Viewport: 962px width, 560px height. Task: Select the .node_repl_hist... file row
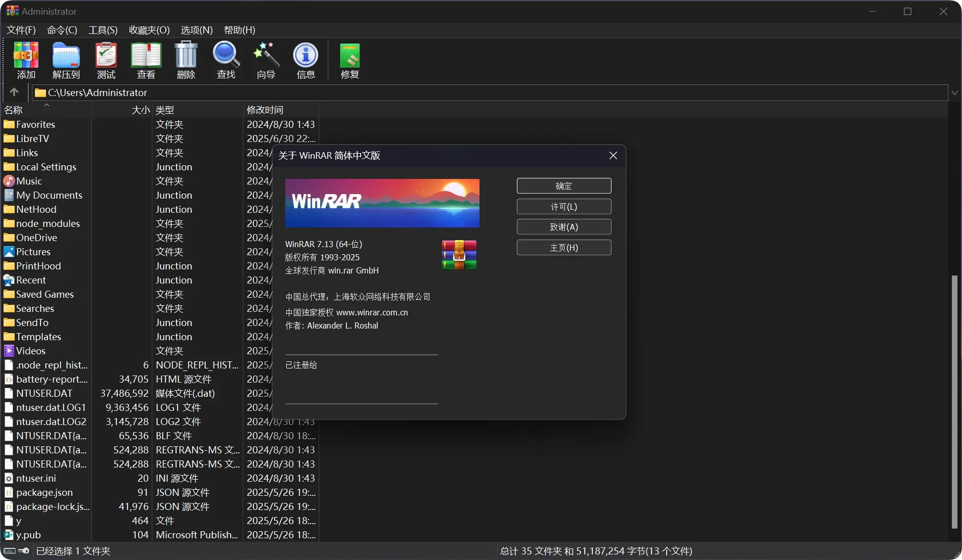(x=137, y=365)
